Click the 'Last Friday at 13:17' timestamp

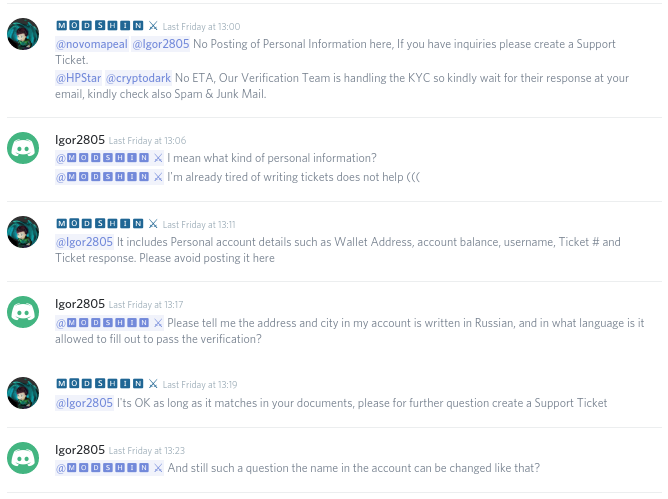click(x=146, y=305)
